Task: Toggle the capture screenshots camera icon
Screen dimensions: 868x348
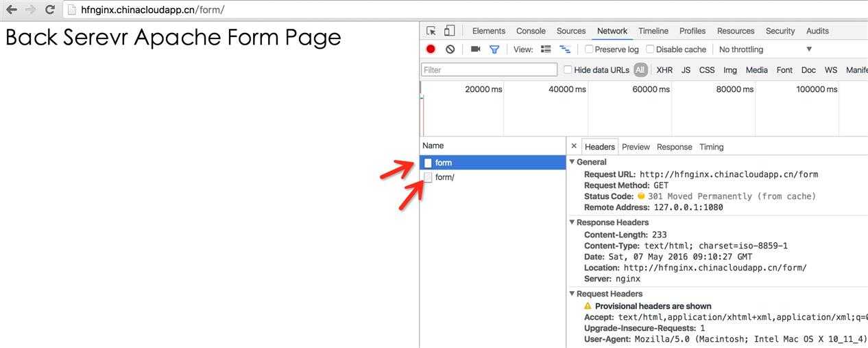Action: (x=475, y=49)
